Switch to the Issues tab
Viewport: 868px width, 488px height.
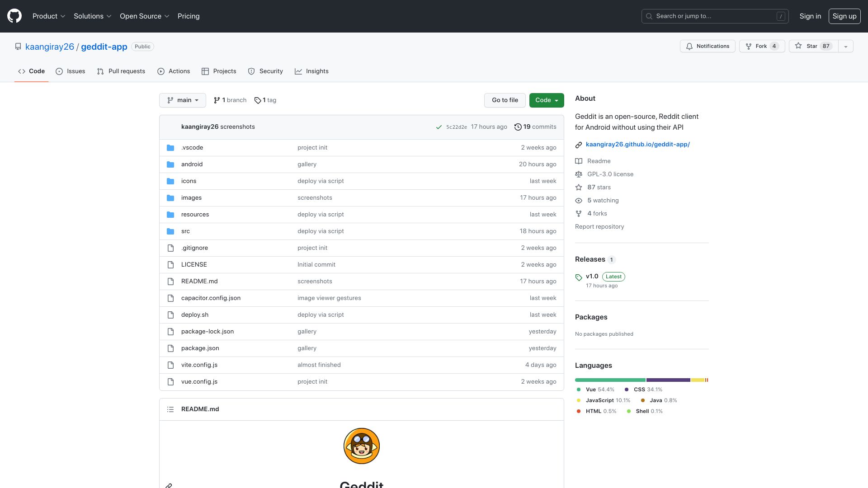(x=71, y=71)
